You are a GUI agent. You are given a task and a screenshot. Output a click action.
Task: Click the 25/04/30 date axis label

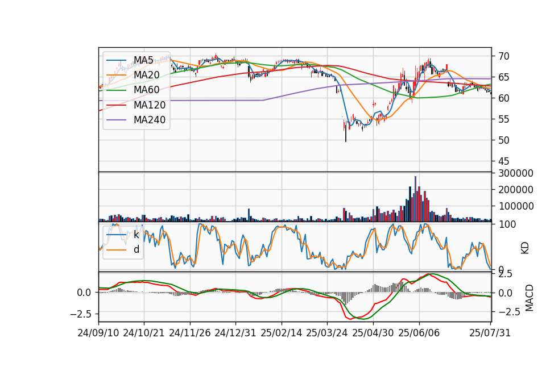point(373,333)
